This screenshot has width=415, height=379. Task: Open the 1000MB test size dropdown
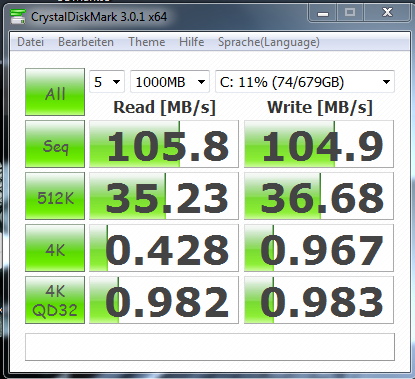click(170, 82)
